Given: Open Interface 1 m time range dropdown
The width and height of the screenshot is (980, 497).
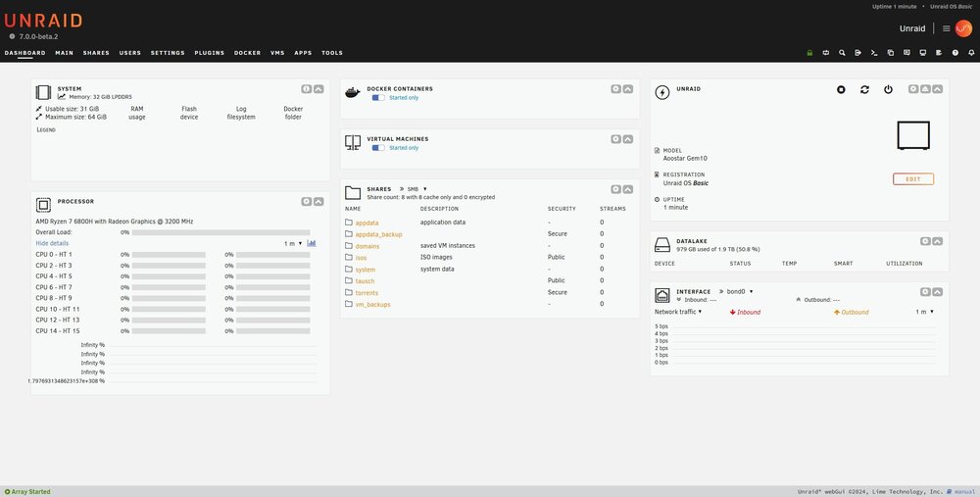Looking at the screenshot, I should (925, 312).
